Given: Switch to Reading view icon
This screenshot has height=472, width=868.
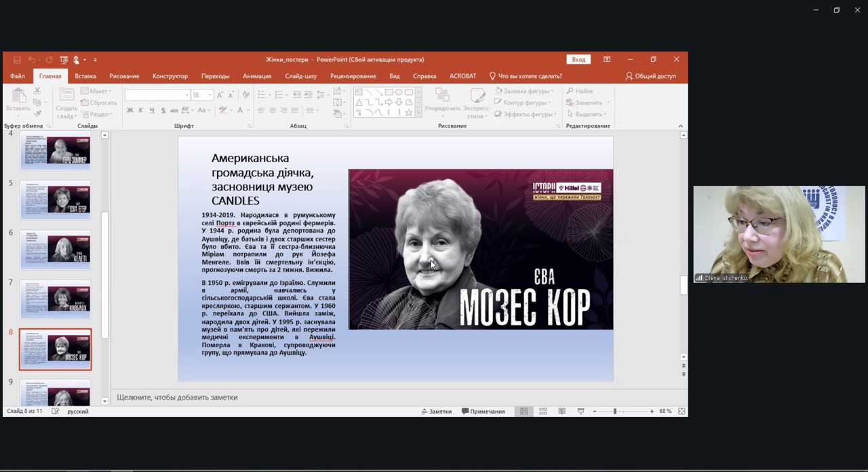Looking at the screenshot, I should (x=561, y=411).
